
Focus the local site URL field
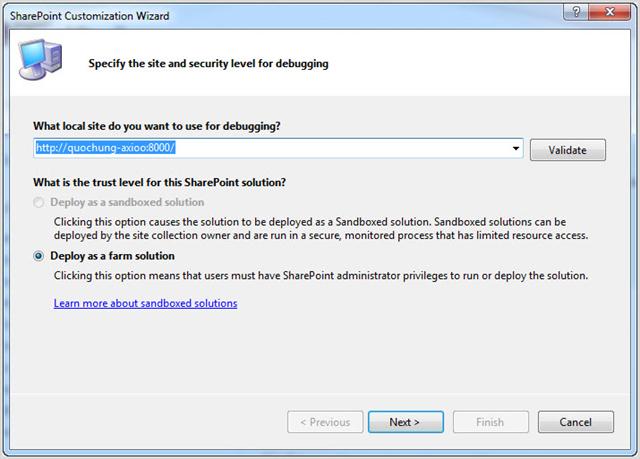coord(271,148)
